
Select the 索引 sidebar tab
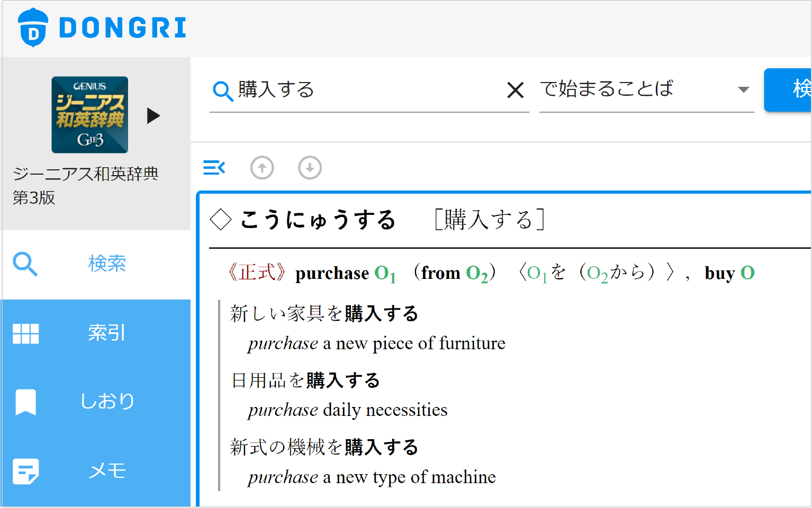click(96, 333)
